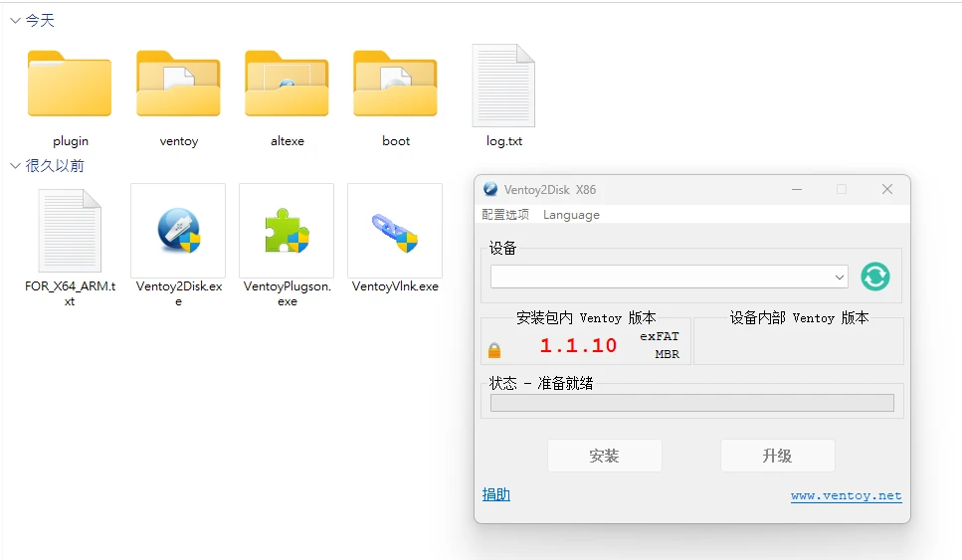Collapse the 今天 group
The height and width of the screenshot is (560, 962).
[15, 20]
